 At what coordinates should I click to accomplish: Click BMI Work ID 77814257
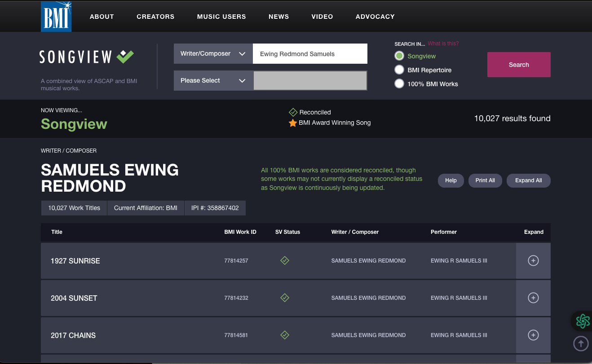[x=236, y=261]
